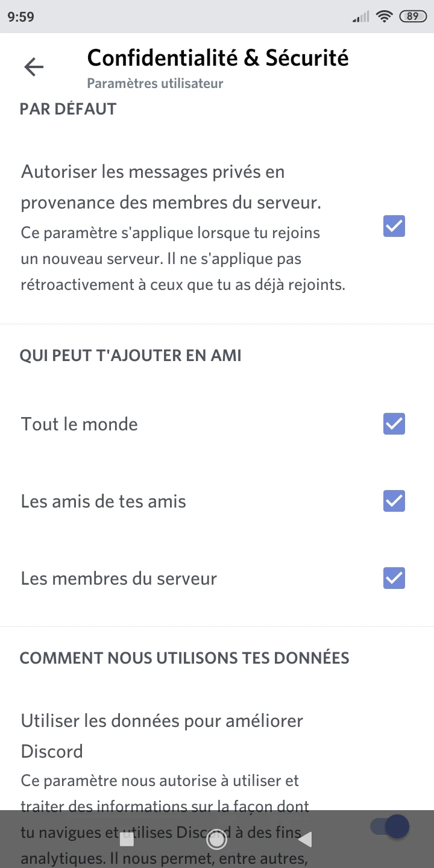The width and height of the screenshot is (434, 868).
Task: Tap the Android back triangle button
Action: [x=306, y=839]
